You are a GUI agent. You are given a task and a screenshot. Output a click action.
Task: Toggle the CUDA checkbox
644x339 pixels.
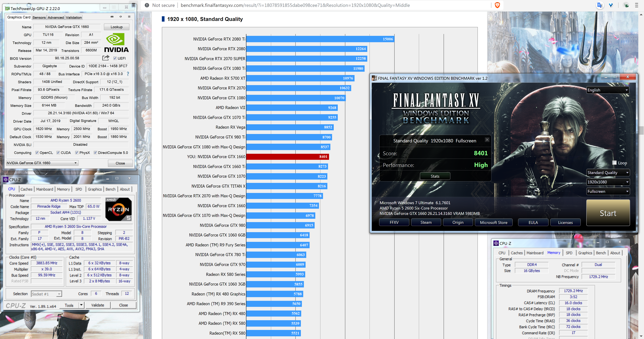pos(58,153)
